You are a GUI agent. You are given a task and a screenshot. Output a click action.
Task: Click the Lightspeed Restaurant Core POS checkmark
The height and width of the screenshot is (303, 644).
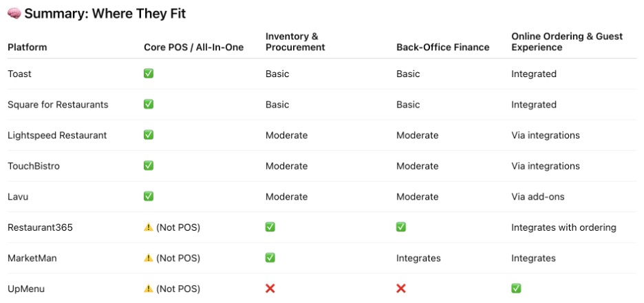(149, 135)
